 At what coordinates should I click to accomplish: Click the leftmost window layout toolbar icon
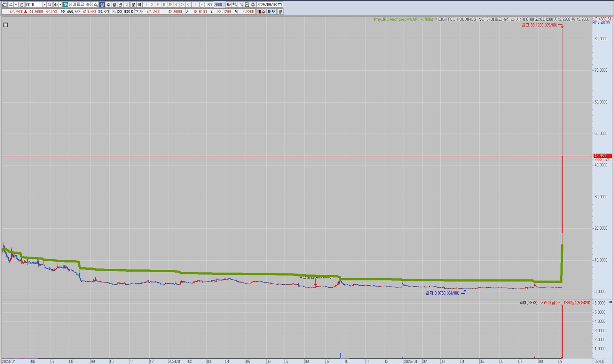pyautogui.click(x=4, y=4)
